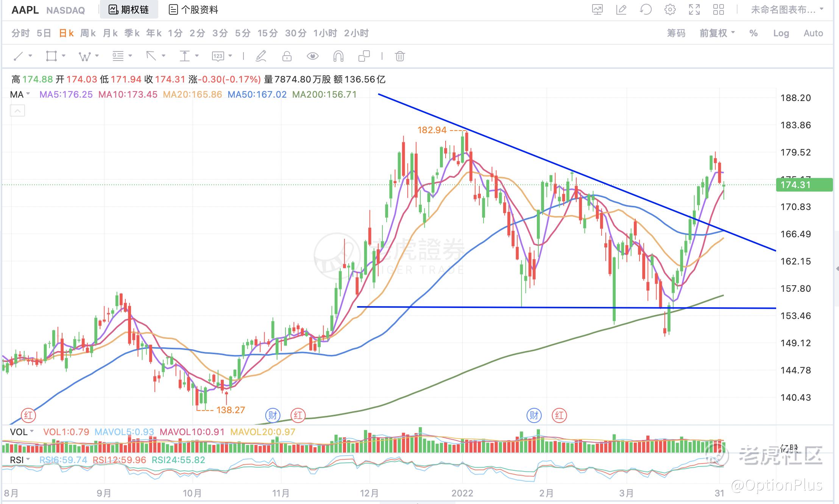Image resolution: width=839 pixels, height=504 pixels.
Task: Select the W wave pattern tool
Action: tap(84, 56)
